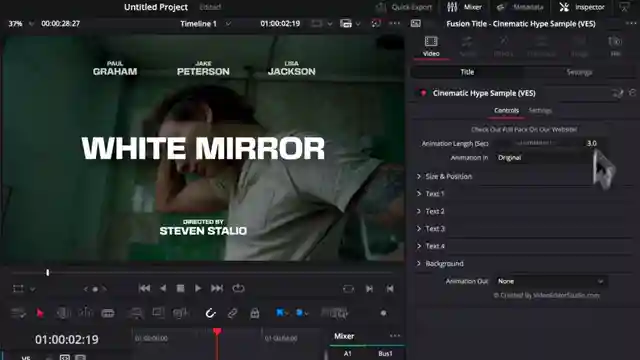This screenshot has width=640, height=360.
Task: Select the Dynamic Trim mode tool
Action: click(x=86, y=313)
